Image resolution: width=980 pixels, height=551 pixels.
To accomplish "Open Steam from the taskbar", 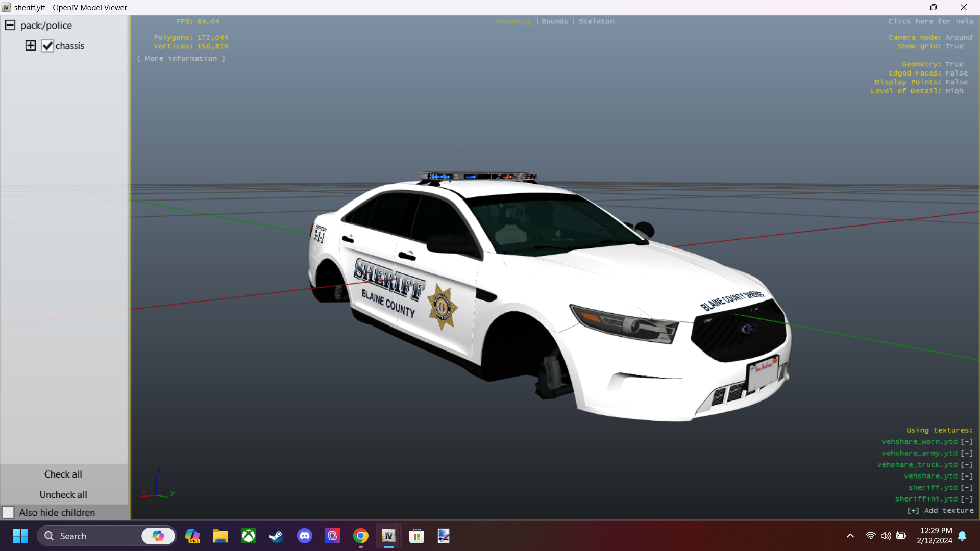I will [x=276, y=536].
